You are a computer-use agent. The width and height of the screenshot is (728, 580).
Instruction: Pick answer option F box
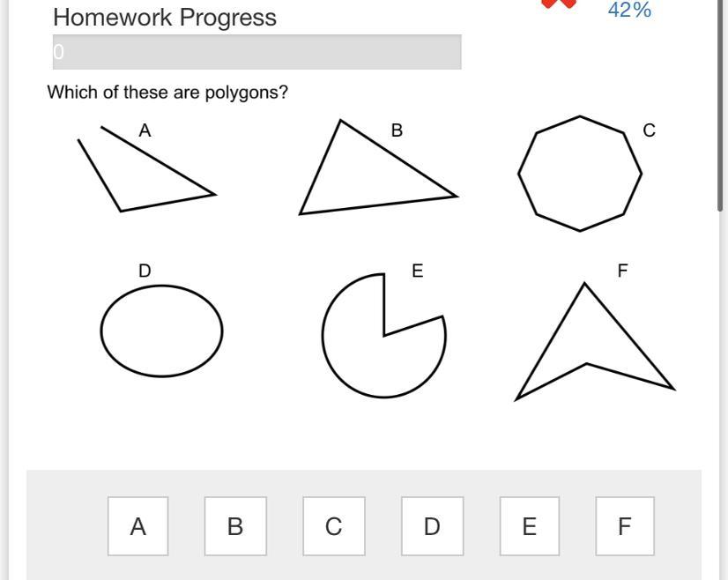[624, 526]
